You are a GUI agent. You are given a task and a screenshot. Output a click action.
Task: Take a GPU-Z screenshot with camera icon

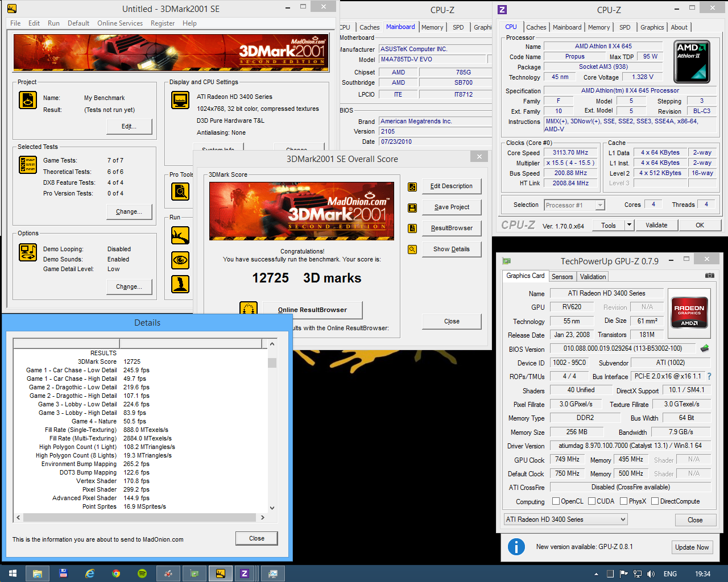709,276
